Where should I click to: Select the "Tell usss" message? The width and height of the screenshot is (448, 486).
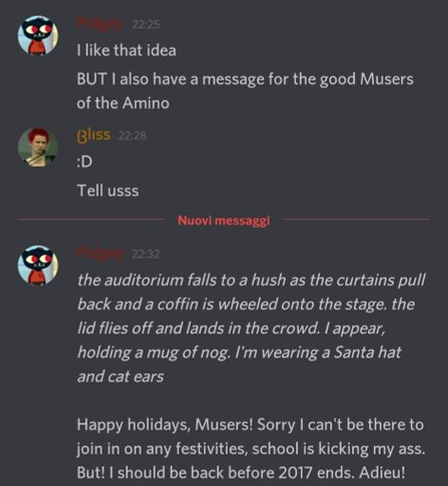(108, 191)
